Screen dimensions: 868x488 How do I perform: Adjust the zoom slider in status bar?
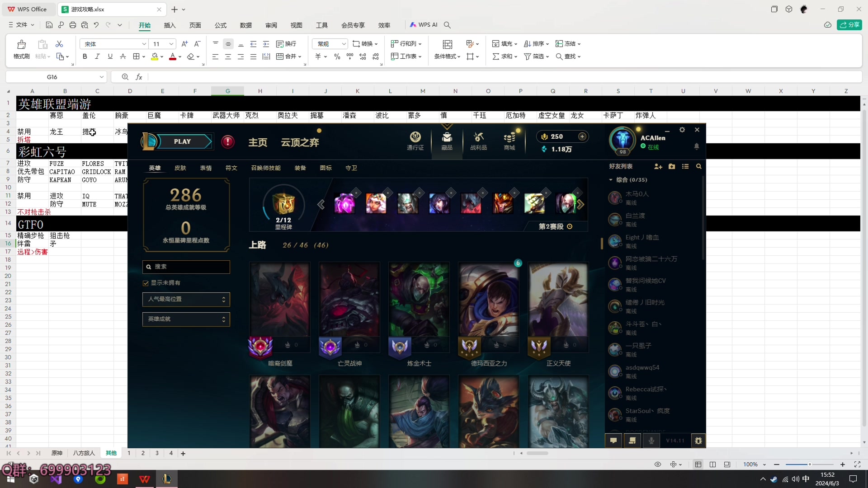pos(810,465)
